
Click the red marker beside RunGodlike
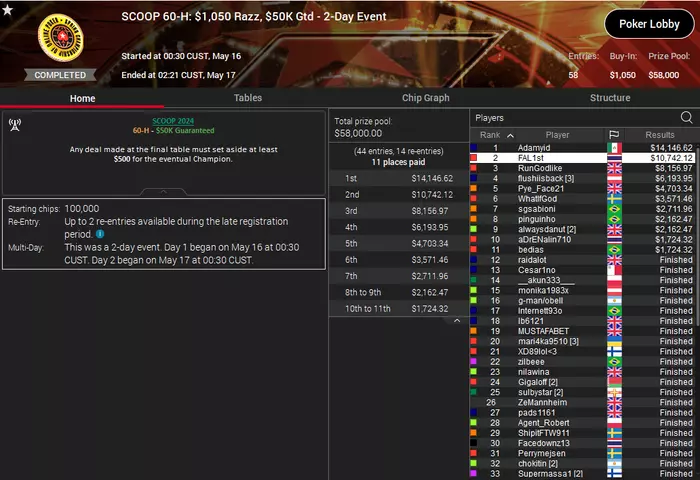tap(473, 168)
